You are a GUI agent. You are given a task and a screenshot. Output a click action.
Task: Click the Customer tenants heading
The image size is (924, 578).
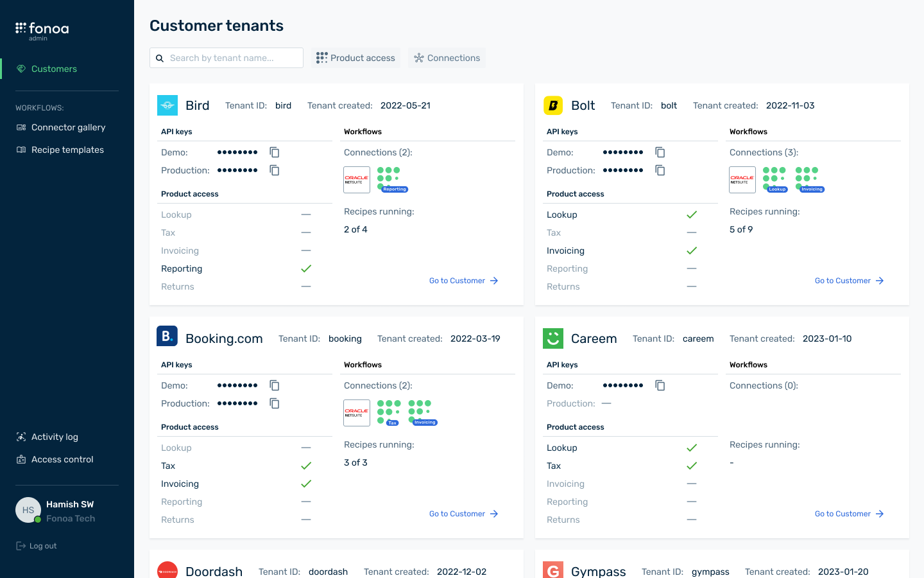[x=216, y=26]
